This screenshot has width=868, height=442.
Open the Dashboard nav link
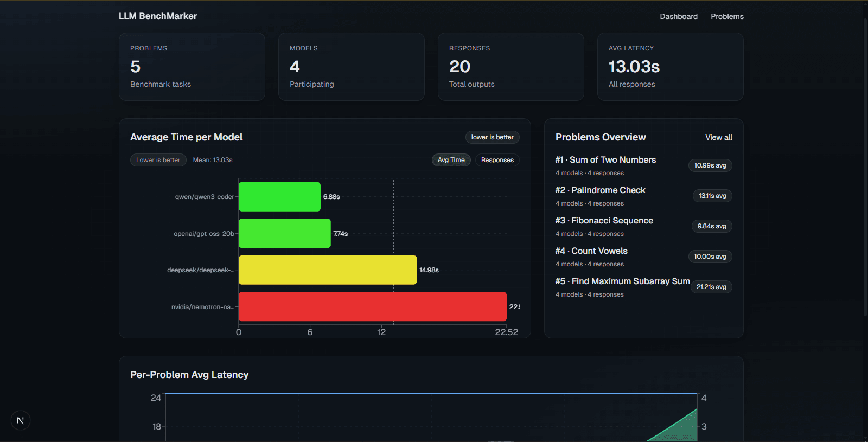[x=679, y=16]
